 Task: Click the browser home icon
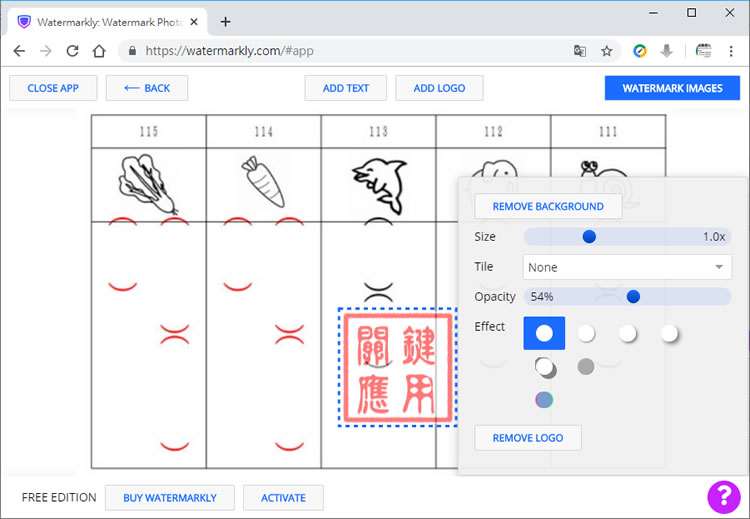(x=98, y=50)
